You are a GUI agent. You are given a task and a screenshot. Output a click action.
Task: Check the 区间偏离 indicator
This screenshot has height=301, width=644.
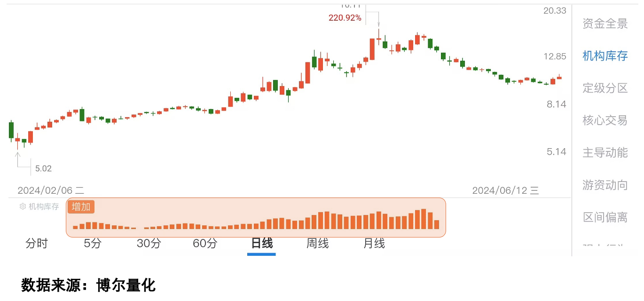tap(605, 217)
